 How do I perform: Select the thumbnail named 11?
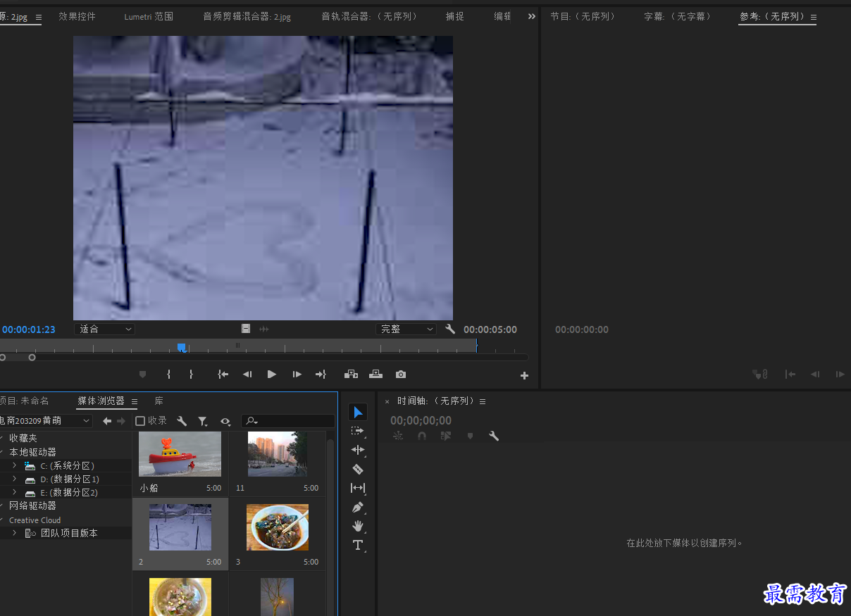[278, 454]
